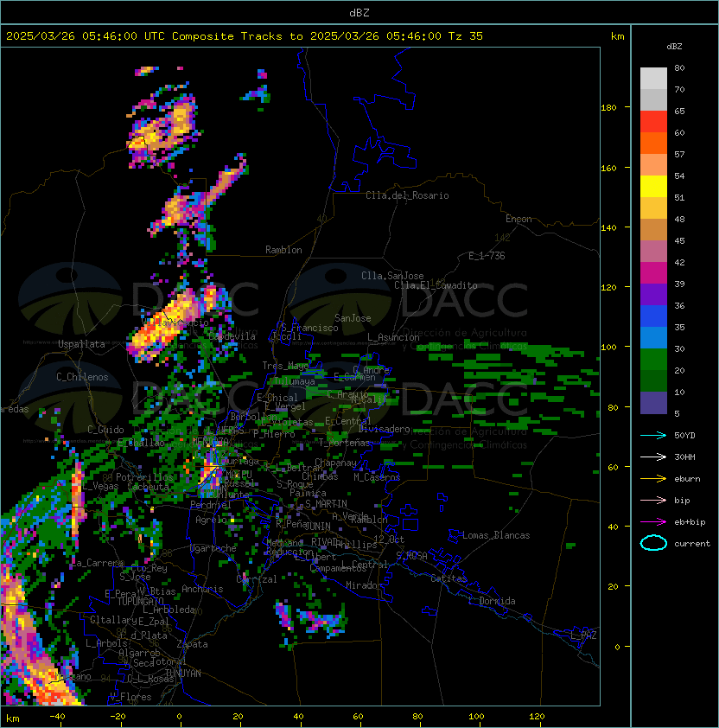Click the 'L_Dormida' map label
Viewport: 719px width, 728px height.
pos(492,601)
